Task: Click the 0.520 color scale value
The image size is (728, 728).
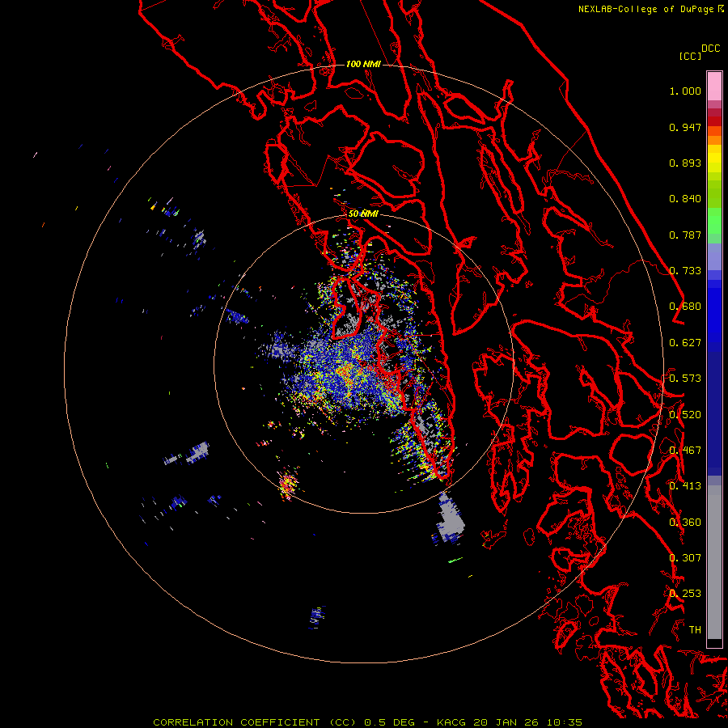Action: [685, 415]
